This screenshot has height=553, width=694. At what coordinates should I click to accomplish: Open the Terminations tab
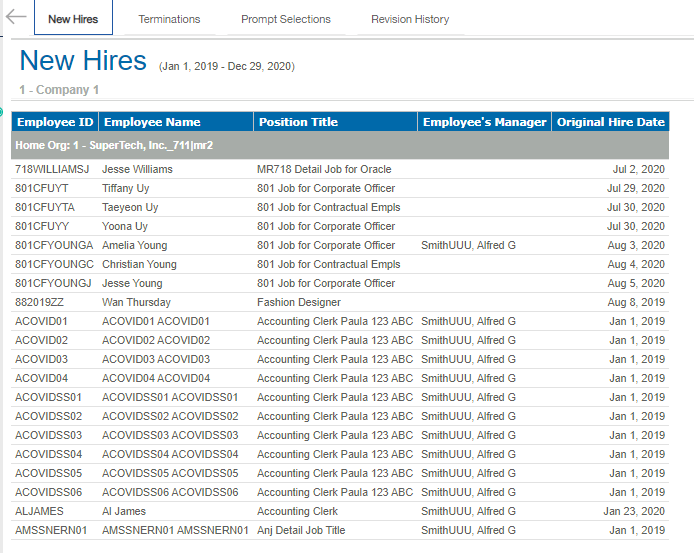tap(169, 19)
